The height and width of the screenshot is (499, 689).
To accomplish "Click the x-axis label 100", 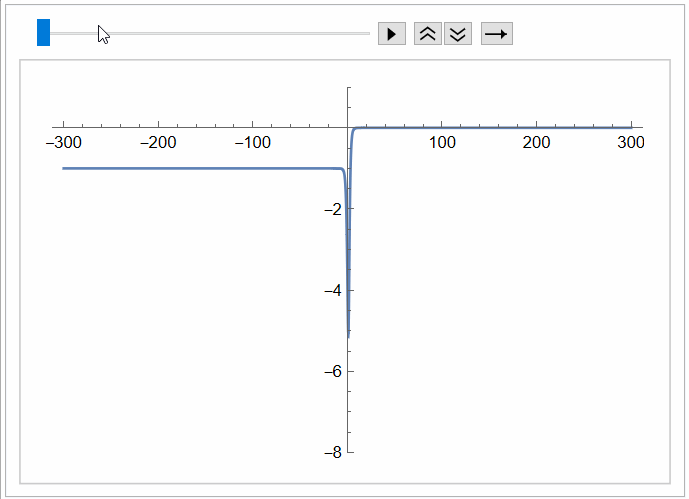I will coord(442,142).
